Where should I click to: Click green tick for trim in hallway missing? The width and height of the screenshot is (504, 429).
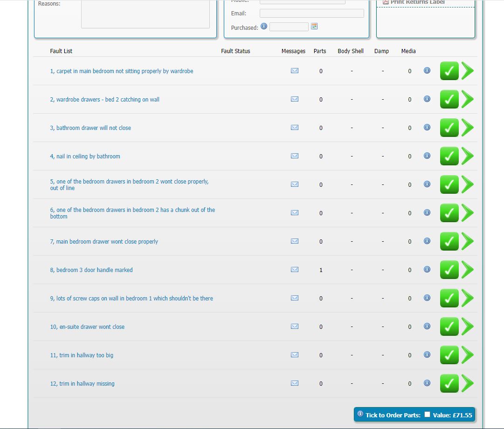449,383
